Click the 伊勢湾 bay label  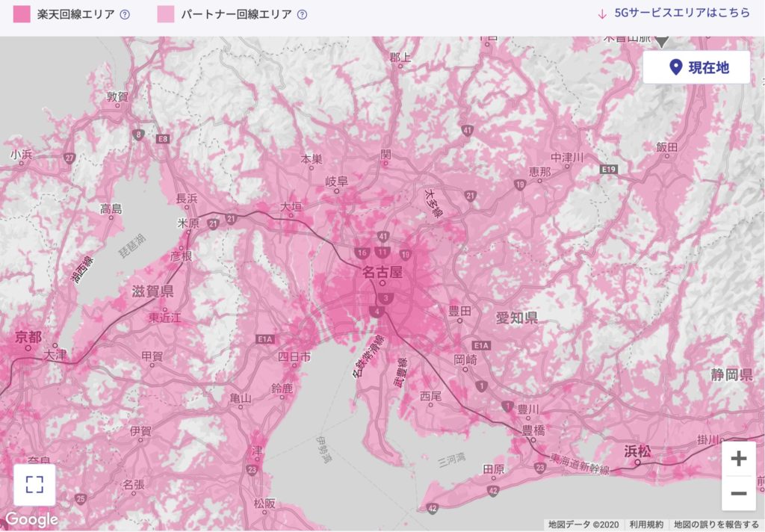(324, 451)
